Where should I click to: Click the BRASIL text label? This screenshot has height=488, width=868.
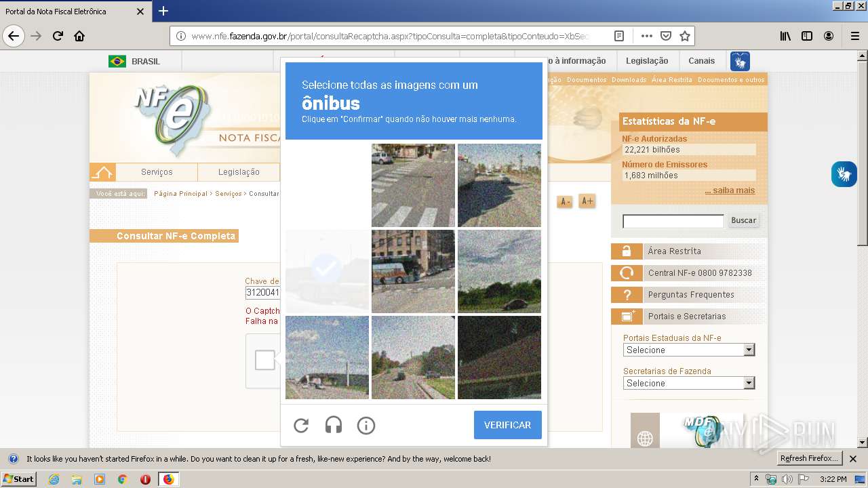(146, 61)
